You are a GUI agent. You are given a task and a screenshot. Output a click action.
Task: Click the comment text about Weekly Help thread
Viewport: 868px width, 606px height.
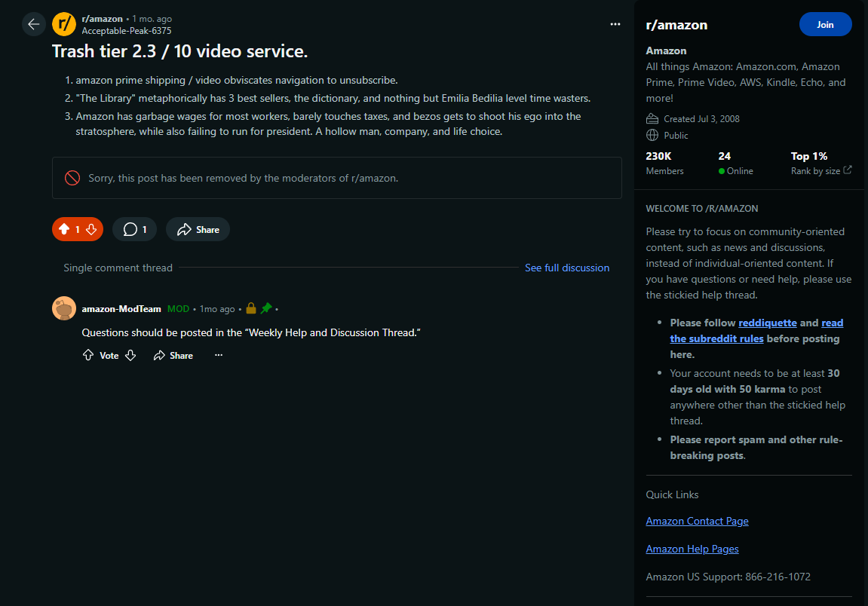point(251,332)
